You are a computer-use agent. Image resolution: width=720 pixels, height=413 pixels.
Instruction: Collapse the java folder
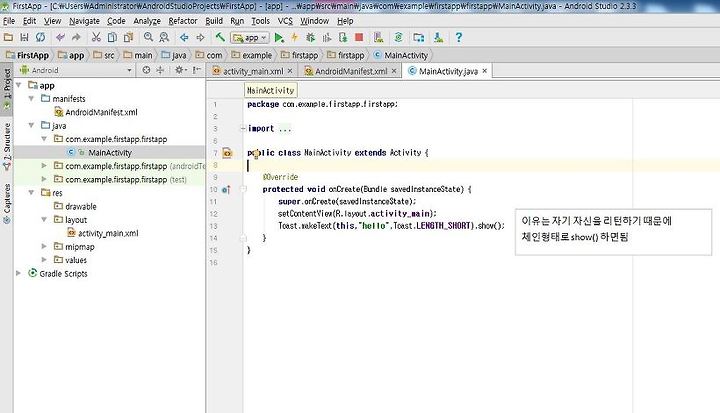tap(31, 125)
